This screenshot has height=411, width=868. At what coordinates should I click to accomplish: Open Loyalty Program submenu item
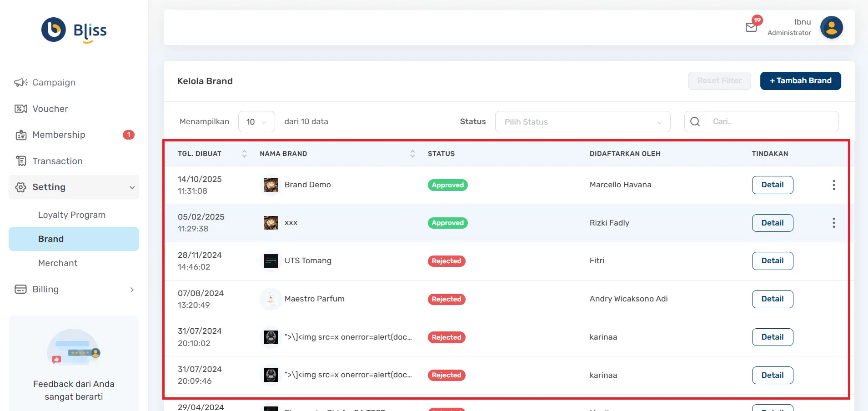click(72, 215)
